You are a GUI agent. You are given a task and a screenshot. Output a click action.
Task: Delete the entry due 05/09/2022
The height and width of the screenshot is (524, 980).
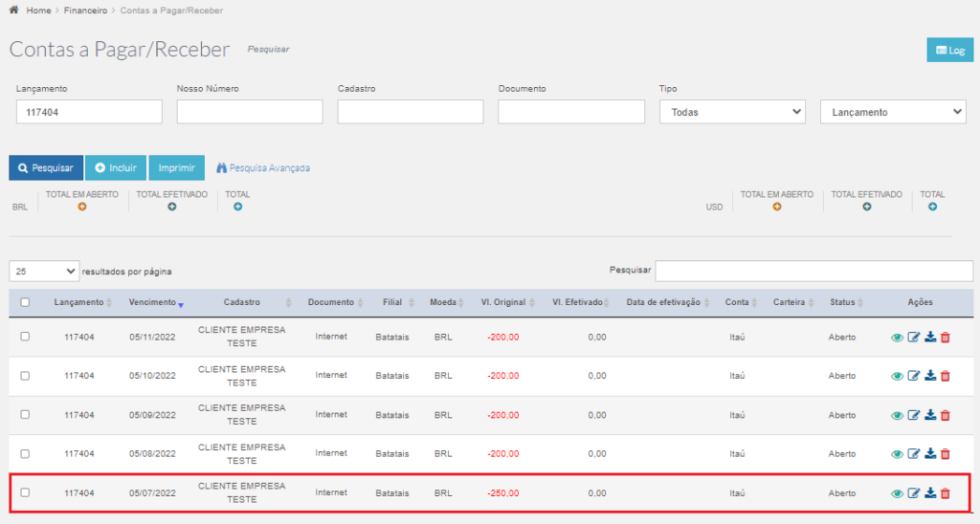(945, 415)
